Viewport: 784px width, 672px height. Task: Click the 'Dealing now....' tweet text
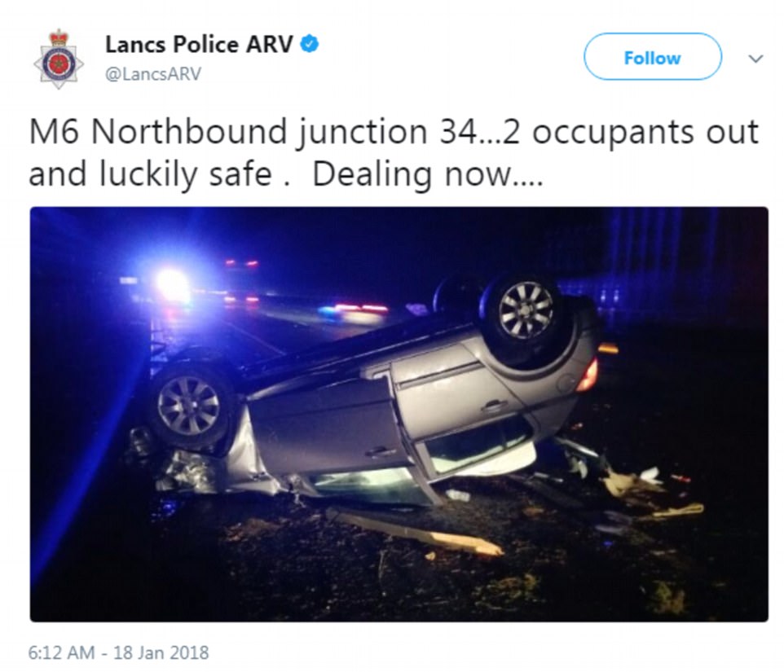coord(428,174)
